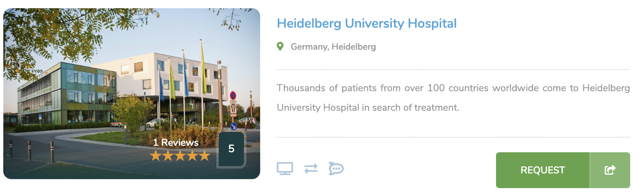
Task: Click the description line starting with Thousands
Action: coord(453,88)
